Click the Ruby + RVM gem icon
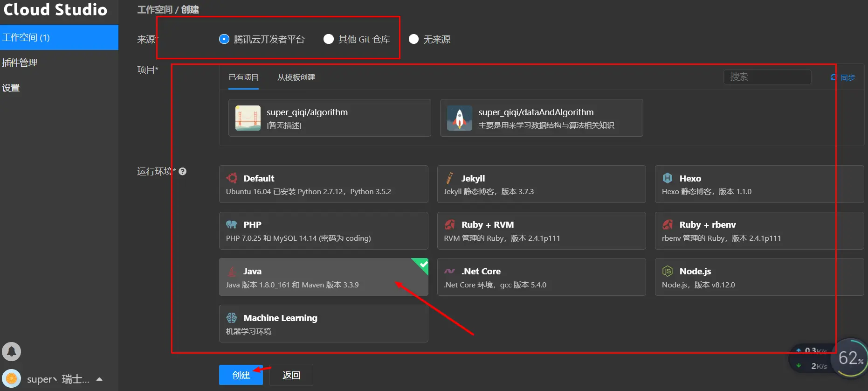The height and width of the screenshot is (391, 868). coord(449,224)
